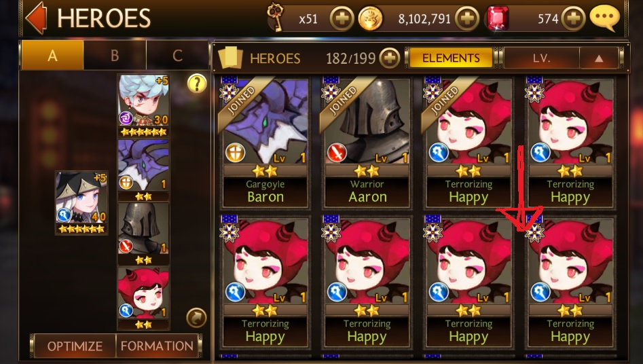This screenshot has width=643, height=364.
Task: Add more keys with plus icon
Action: [x=342, y=19]
